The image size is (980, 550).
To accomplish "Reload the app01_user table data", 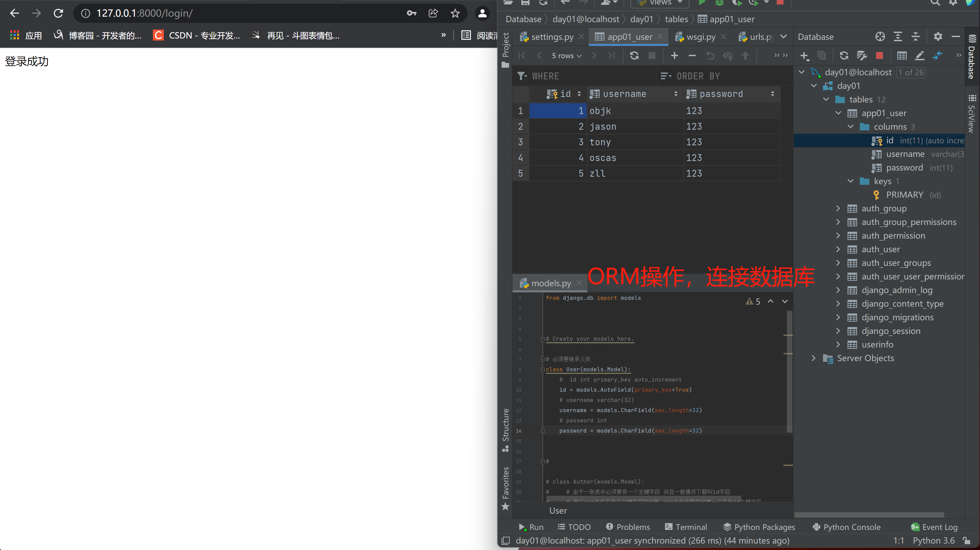I will tap(634, 55).
